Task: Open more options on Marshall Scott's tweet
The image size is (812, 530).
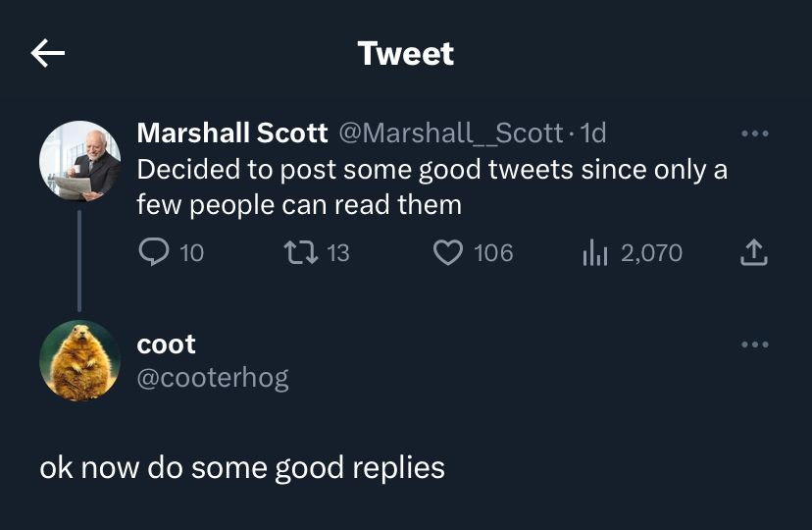Action: [755, 133]
